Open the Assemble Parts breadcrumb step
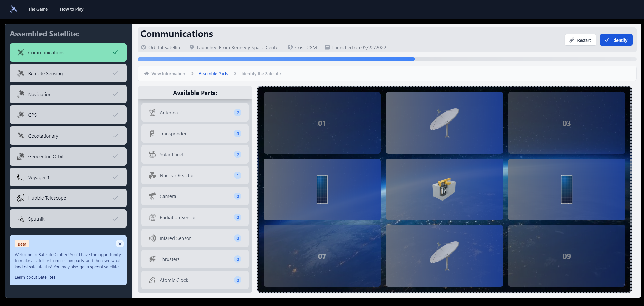The image size is (644, 306). pos(213,74)
